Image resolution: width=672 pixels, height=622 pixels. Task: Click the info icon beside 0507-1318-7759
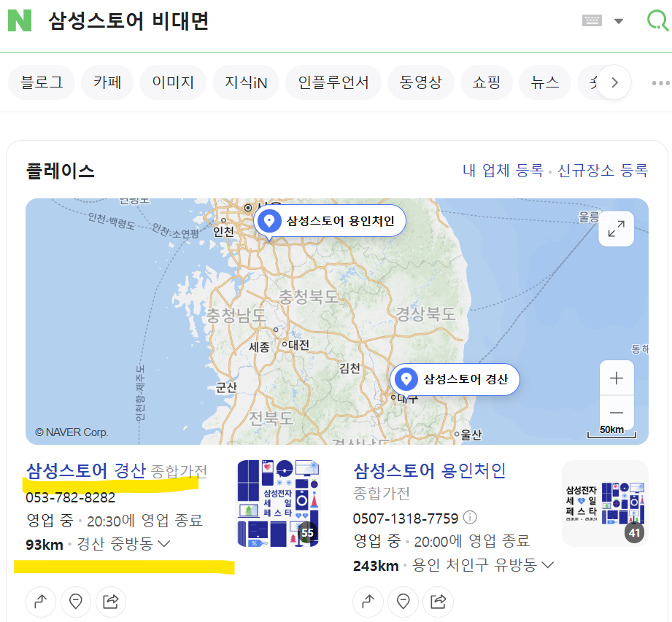pos(470,518)
